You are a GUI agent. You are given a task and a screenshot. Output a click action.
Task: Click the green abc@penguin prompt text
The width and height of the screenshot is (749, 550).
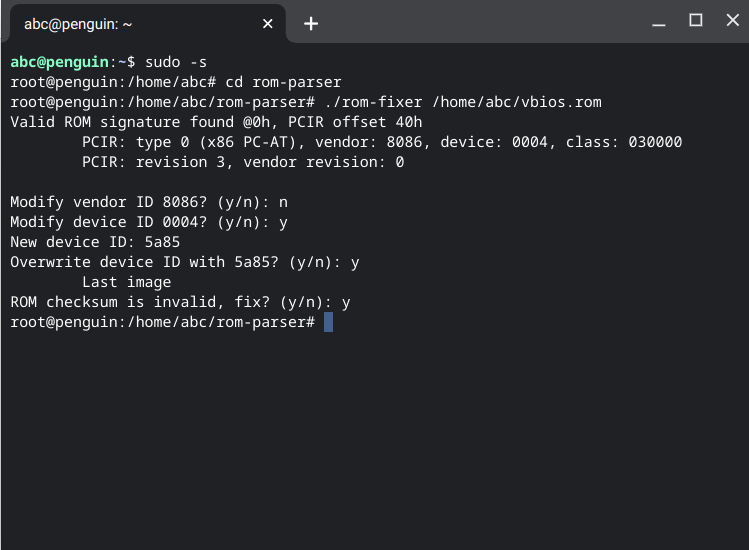[60, 62]
